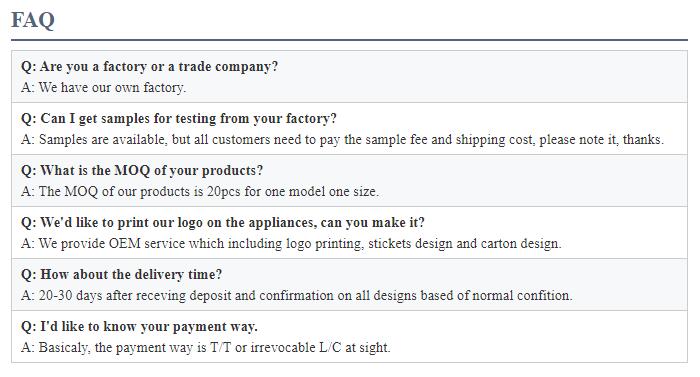The width and height of the screenshot is (700, 377).
Task: Click the horizontal divider line under FAQ heading
Action: coord(349,40)
